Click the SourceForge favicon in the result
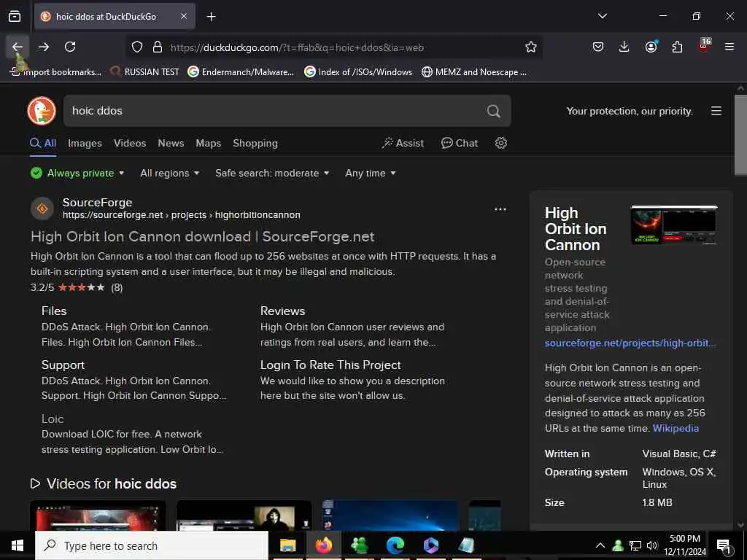747x560 pixels. (42, 209)
